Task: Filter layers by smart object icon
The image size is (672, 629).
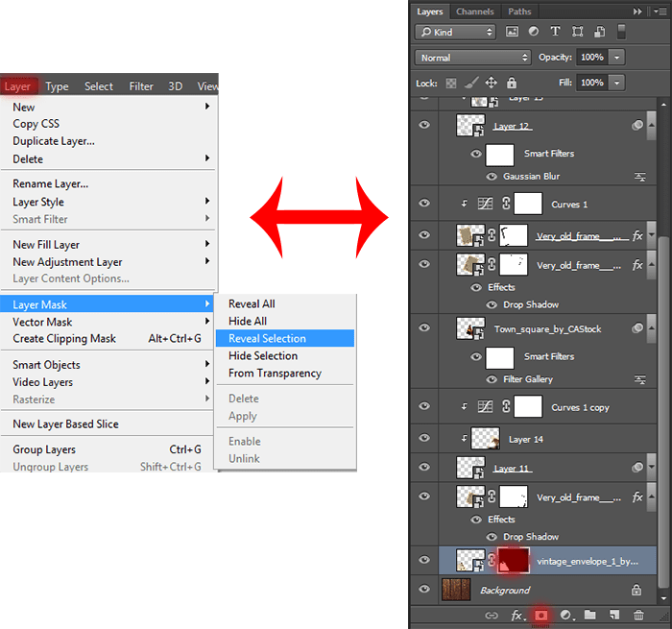Action: tap(600, 32)
